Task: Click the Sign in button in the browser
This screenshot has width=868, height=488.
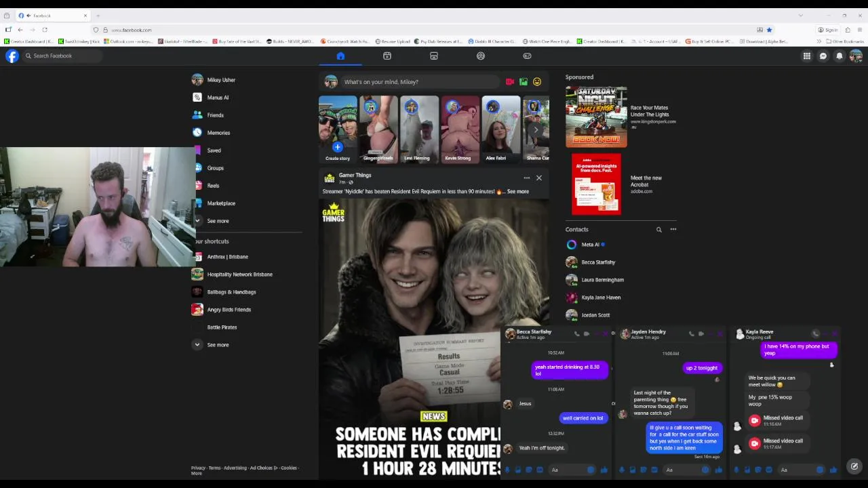Action: pos(828,30)
